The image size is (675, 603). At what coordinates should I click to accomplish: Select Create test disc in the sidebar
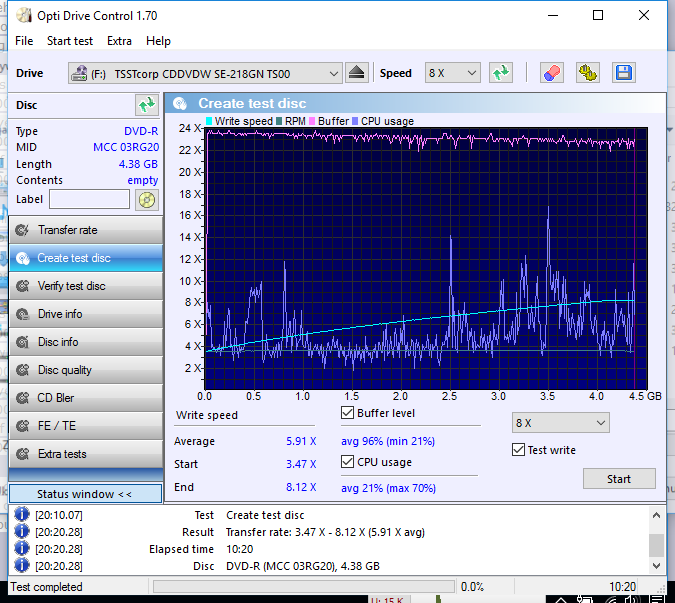(x=86, y=258)
